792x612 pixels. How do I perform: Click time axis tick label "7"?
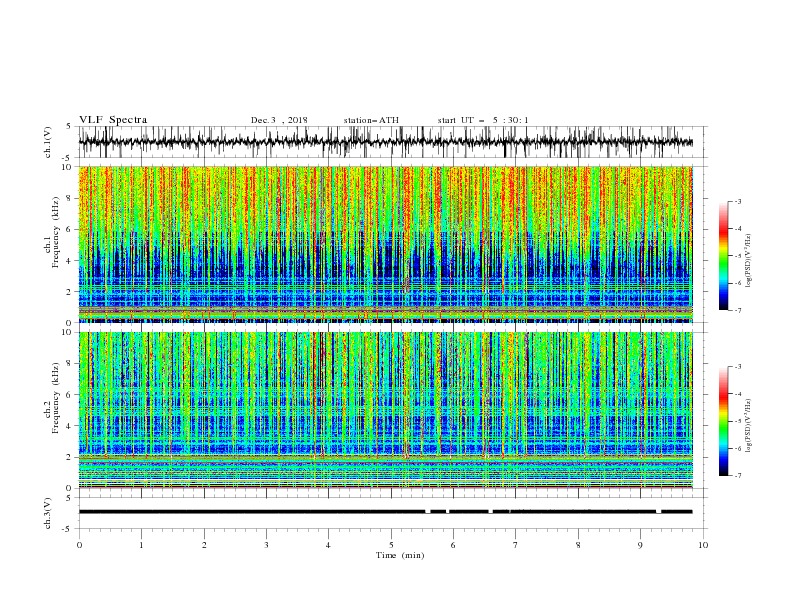pos(515,545)
